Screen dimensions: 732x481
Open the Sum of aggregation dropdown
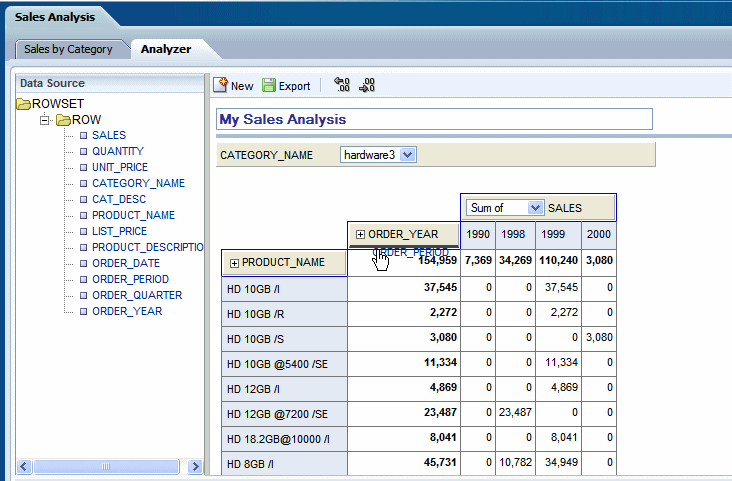[x=534, y=208]
